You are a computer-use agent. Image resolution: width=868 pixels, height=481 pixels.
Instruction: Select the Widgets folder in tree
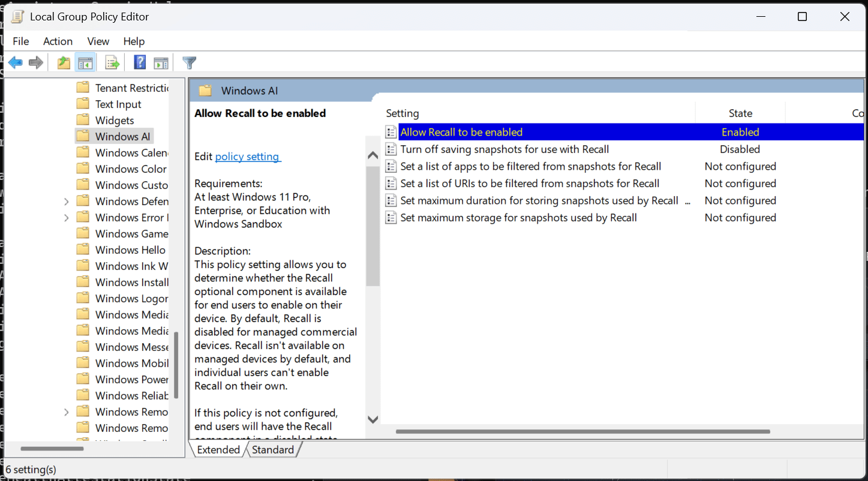pos(115,121)
